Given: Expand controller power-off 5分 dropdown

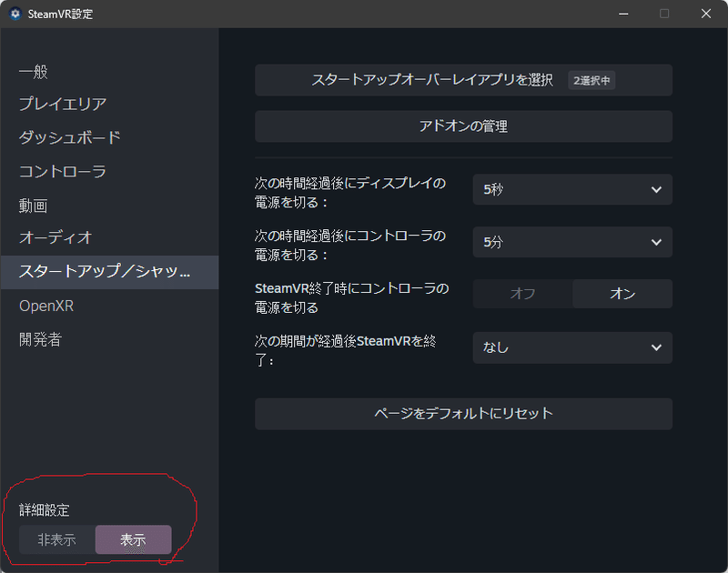Looking at the screenshot, I should pos(572,242).
